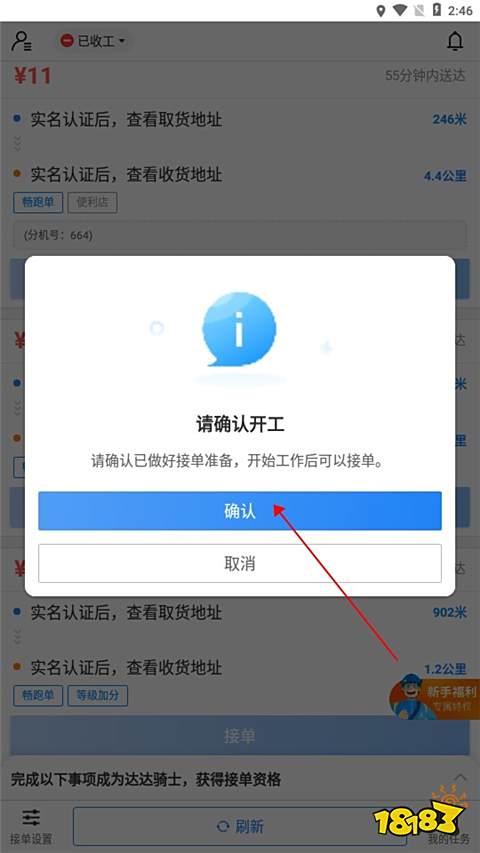The image size is (480, 853).
Task: Tap the first order's route chevrons
Action: (17, 144)
